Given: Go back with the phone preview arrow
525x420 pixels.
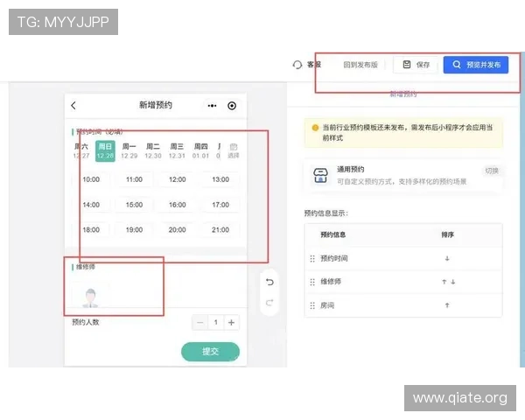Looking at the screenshot, I should point(73,106).
